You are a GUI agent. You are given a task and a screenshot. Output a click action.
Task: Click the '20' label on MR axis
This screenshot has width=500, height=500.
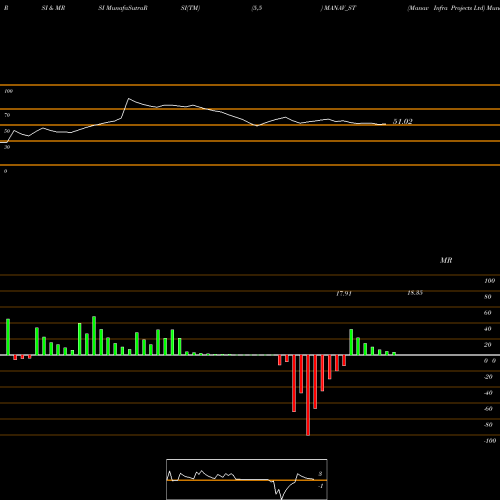(x=488, y=345)
